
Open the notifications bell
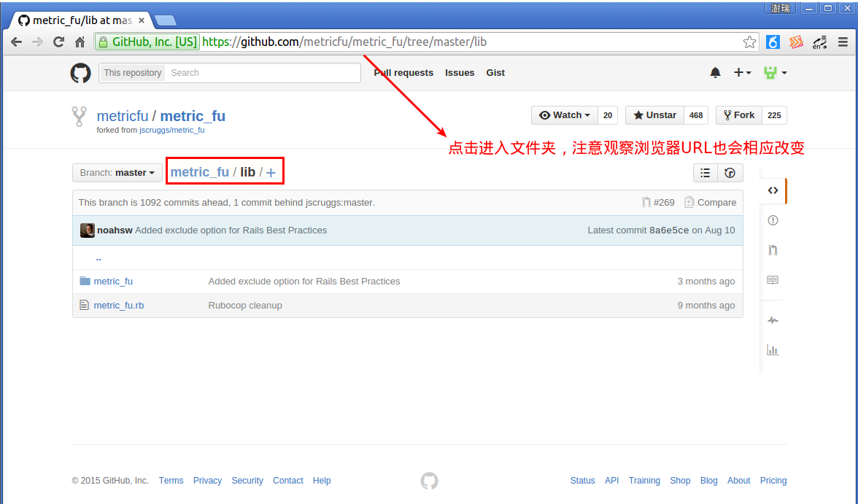coord(714,73)
